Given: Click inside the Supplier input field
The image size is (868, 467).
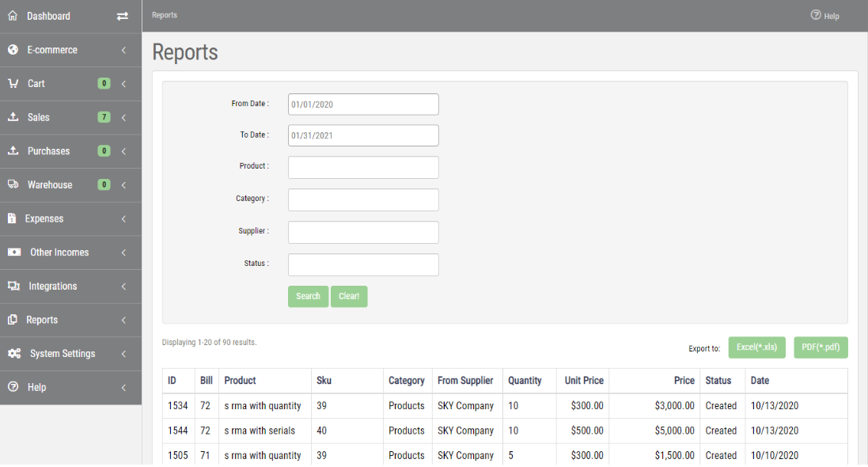Looking at the screenshot, I should tap(362, 232).
